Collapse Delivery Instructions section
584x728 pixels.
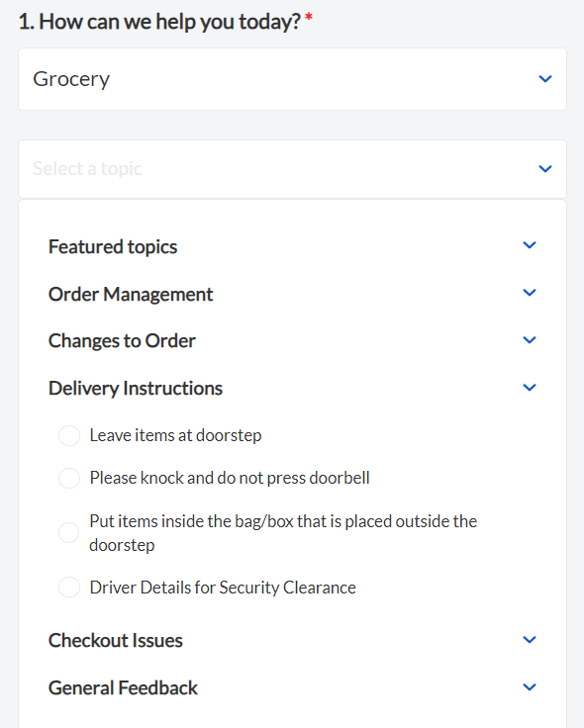pos(292,388)
